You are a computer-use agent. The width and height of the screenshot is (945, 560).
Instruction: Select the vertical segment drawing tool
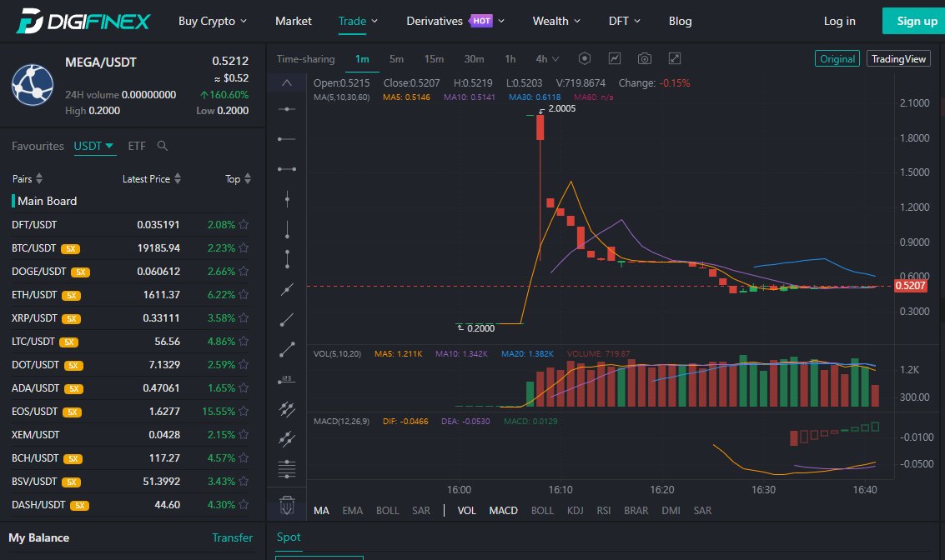287,259
